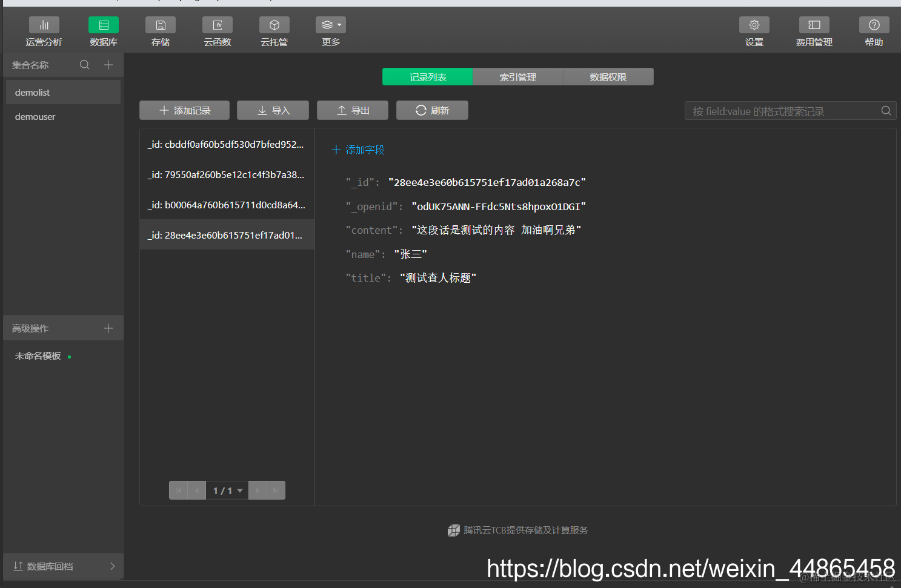Open the 云函数 cloud functions icon
This screenshot has height=588, width=901.
pos(218,25)
